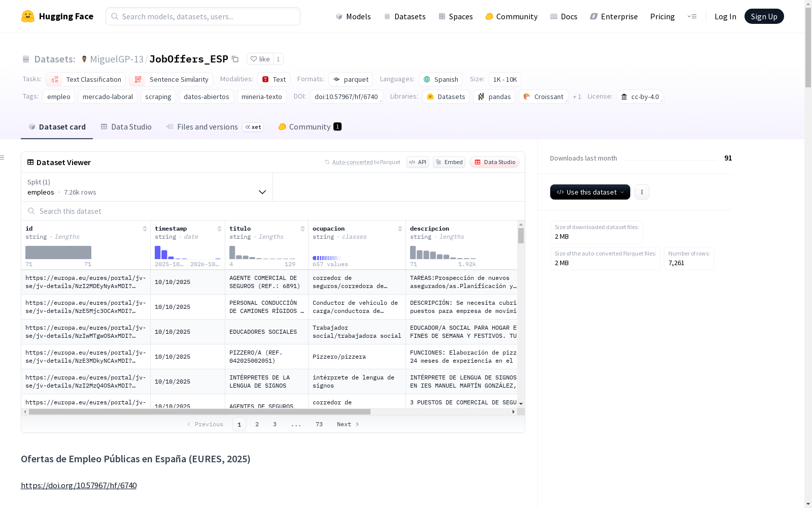Click the cc-by-4.0 license tag

(640, 97)
